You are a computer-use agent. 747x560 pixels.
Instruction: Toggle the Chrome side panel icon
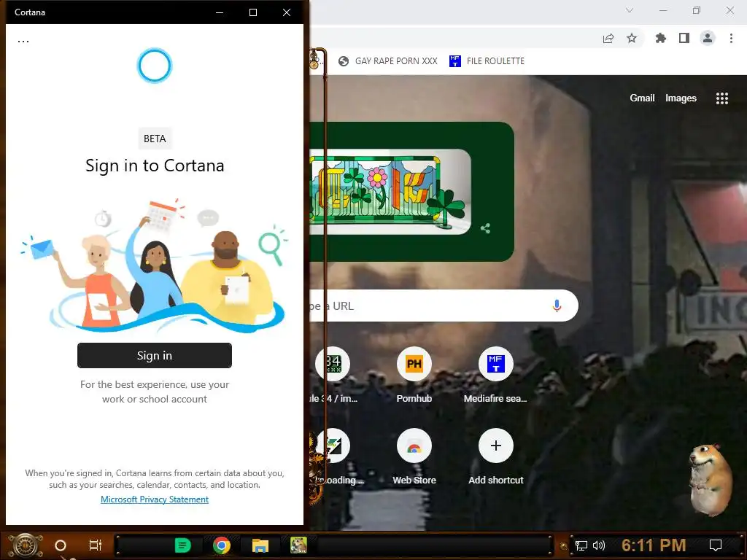tap(684, 38)
